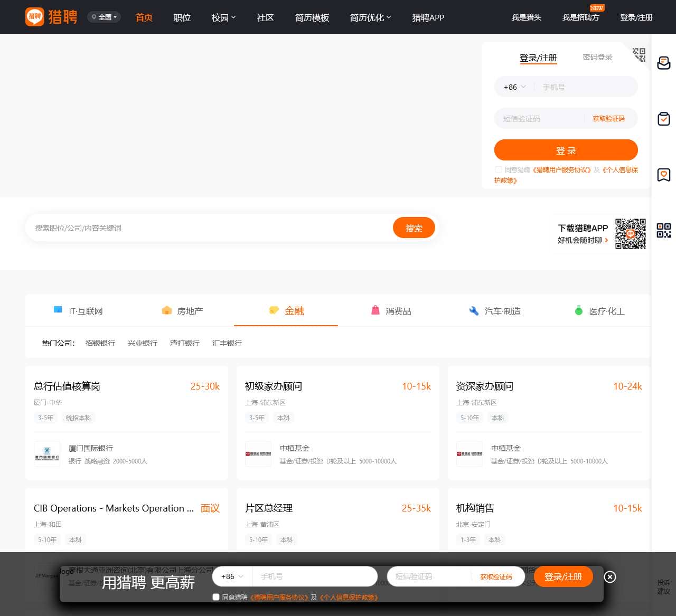Open the 全国 city selector dropdown

[x=104, y=17]
